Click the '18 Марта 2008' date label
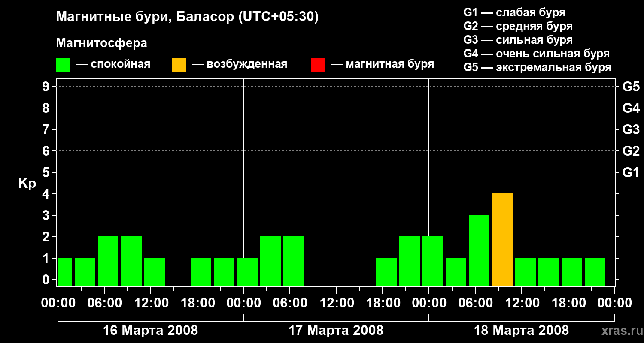The width and height of the screenshot is (644, 343). click(x=522, y=331)
